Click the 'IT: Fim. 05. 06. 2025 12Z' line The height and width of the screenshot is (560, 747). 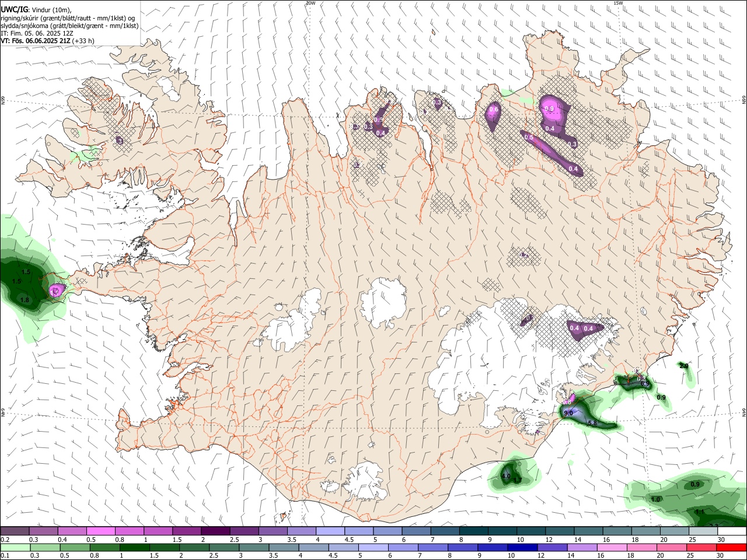[38, 33]
